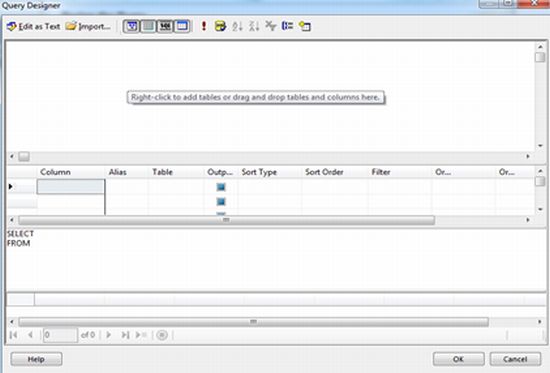The height and width of the screenshot is (373, 550).
Task: Click the Cancel button
Action: pos(515,359)
